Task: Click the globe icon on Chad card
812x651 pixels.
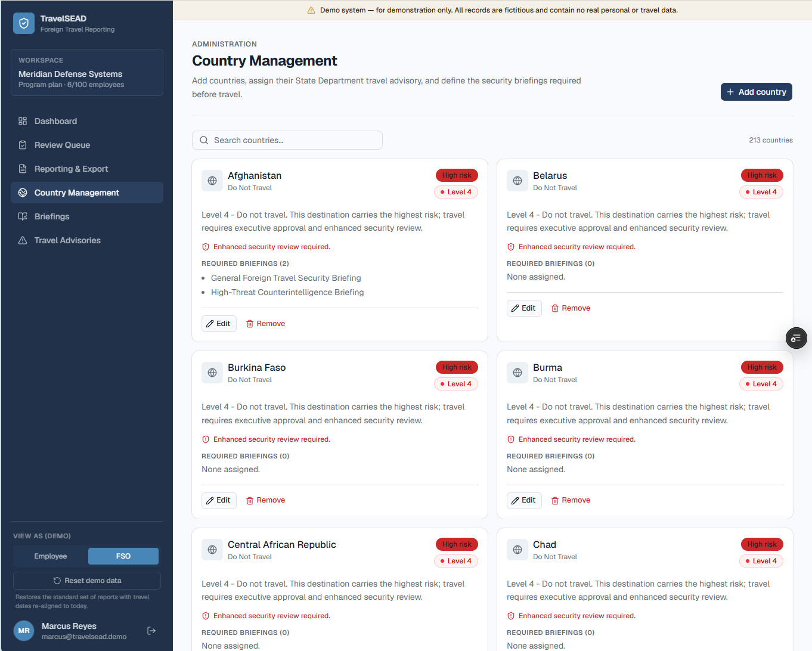Action: [x=517, y=550]
